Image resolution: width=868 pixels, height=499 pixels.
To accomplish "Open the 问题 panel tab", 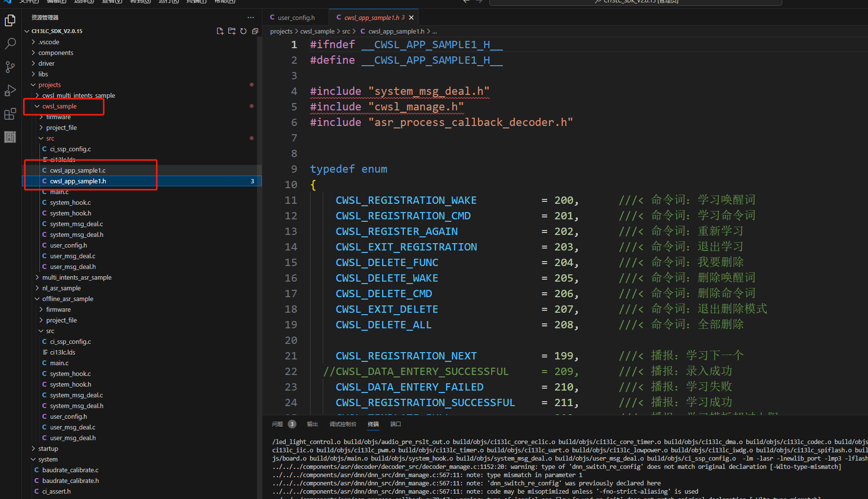I will pos(277,424).
